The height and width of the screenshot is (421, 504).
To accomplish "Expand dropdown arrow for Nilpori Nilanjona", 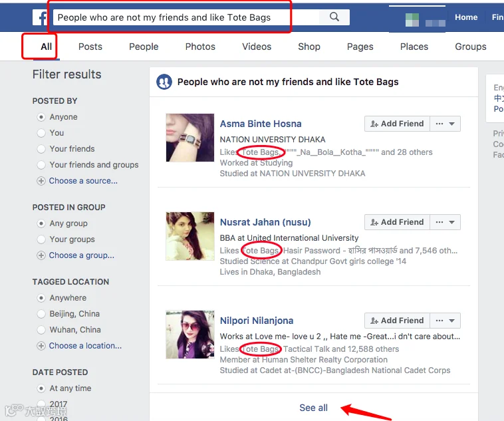I will (x=451, y=321).
